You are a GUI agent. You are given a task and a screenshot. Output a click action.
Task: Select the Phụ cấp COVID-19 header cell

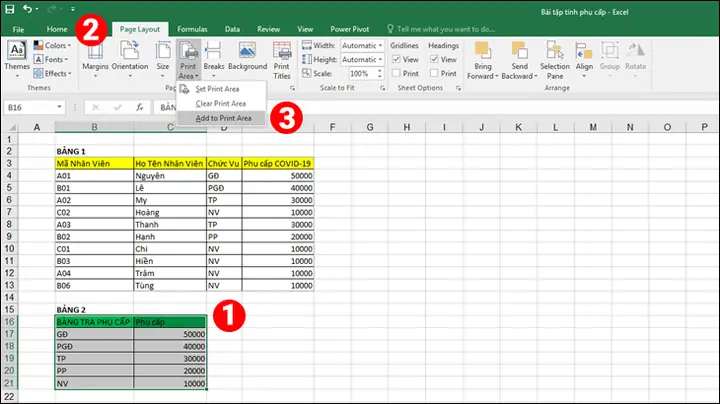pyautogui.click(x=278, y=163)
